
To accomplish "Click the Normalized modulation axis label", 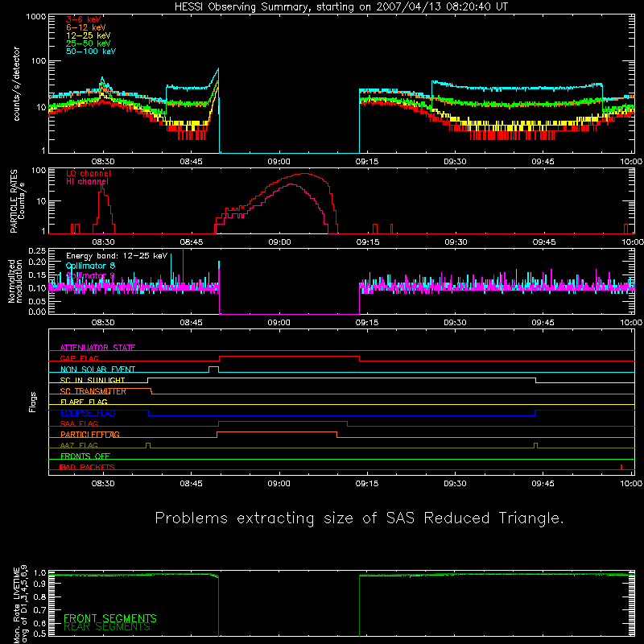I will click(14, 281).
